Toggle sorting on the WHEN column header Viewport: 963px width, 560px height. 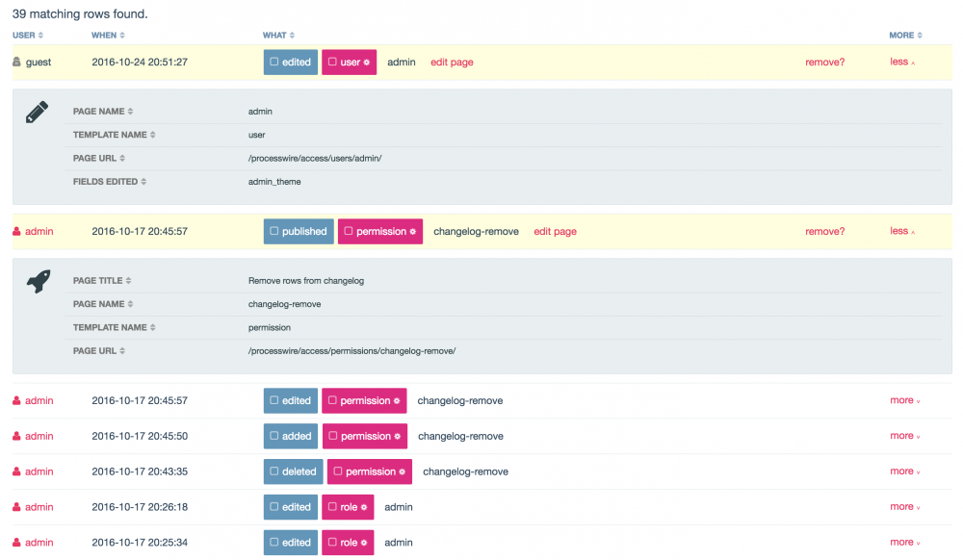(x=106, y=35)
